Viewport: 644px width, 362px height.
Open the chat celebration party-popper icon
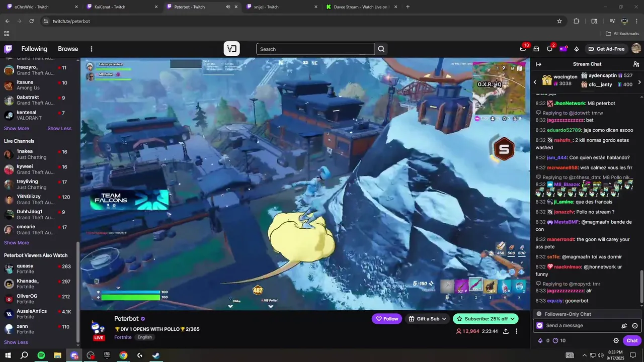click(x=624, y=326)
